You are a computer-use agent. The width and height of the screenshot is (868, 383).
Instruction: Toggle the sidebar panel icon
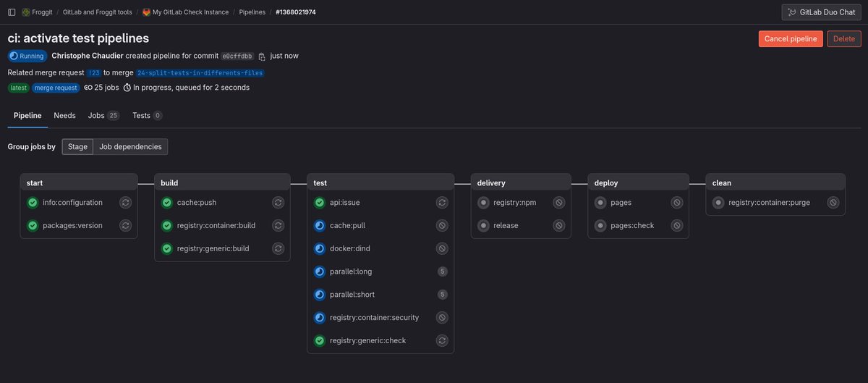(x=12, y=12)
